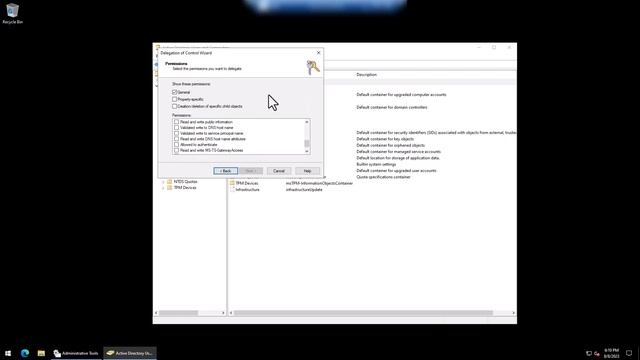This screenshot has height=360, width=640.
Task: Check Read and write MS-TS-GatewayAccess
Action: tap(176, 151)
